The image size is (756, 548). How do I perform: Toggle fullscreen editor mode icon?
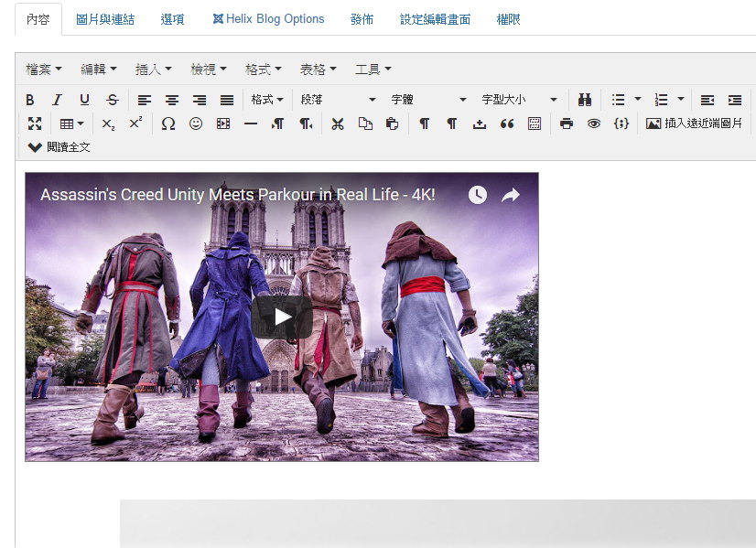[35, 124]
